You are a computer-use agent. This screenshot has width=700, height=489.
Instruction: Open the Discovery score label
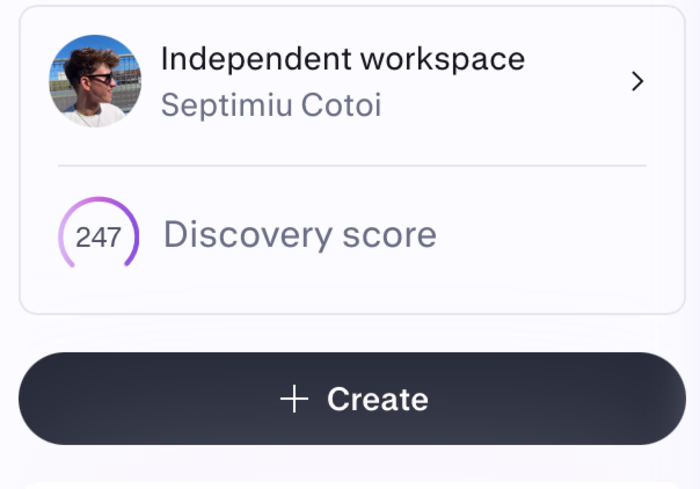tap(299, 235)
